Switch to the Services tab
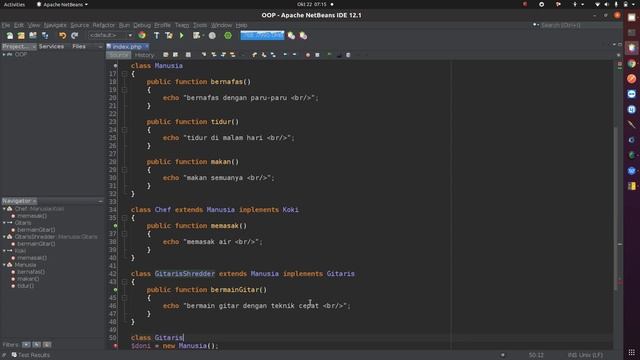This screenshot has height=360, width=640. click(51, 47)
